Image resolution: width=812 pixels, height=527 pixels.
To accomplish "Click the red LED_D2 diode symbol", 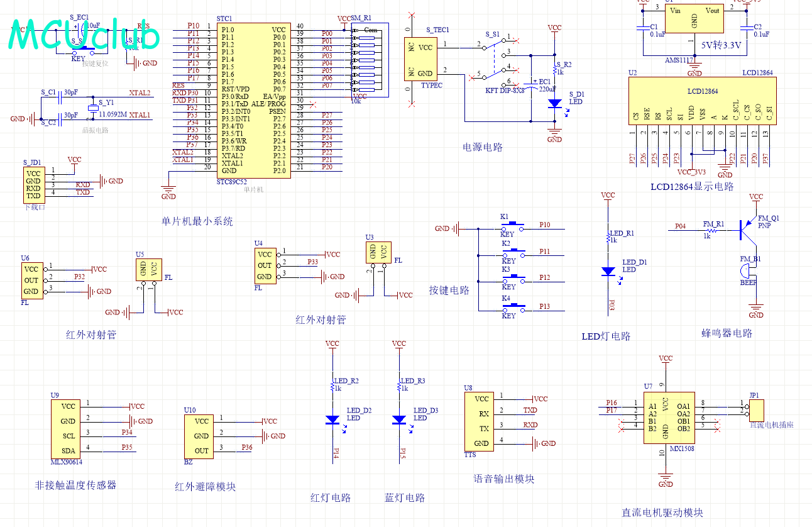I will click(x=332, y=419).
